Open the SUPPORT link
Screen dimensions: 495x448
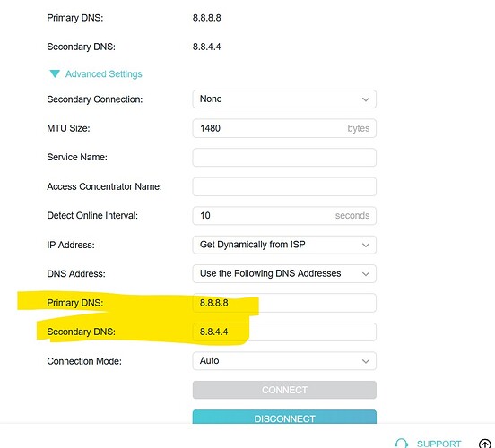click(439, 444)
